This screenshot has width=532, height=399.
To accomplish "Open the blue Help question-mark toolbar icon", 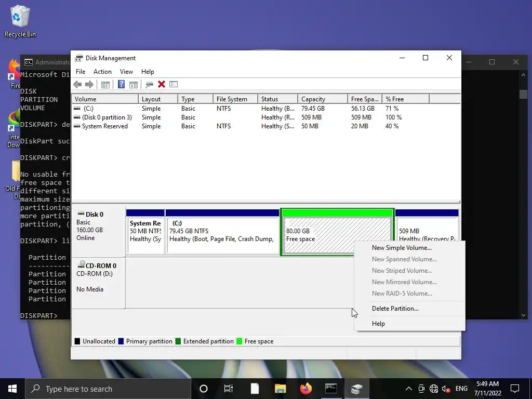I will pyautogui.click(x=121, y=85).
